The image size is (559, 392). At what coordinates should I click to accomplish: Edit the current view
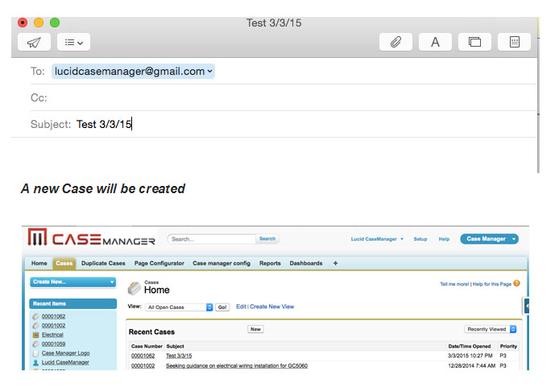(x=241, y=307)
